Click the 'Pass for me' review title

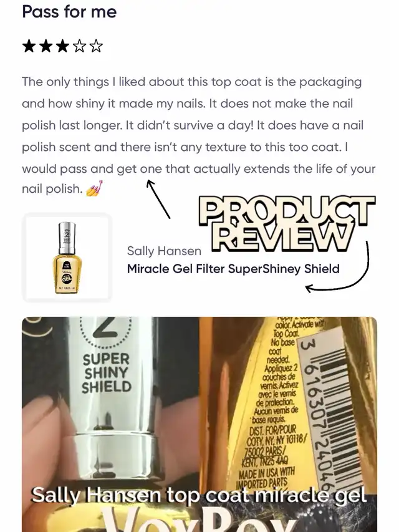tap(70, 11)
